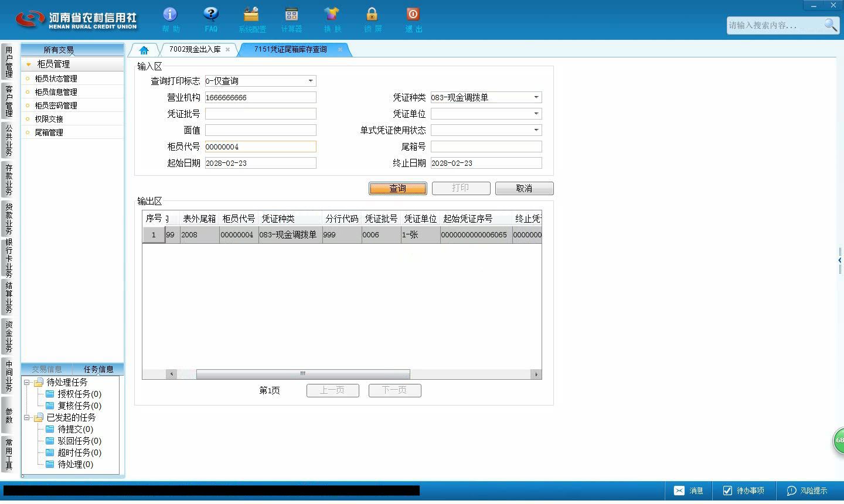Click the Henan Rural Credit Union logo

pos(76,19)
